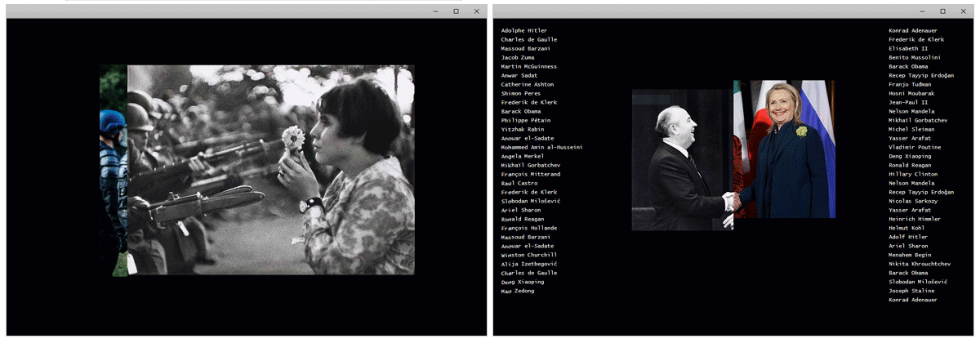Click the black-and-white handshake photo of the man

(682, 159)
